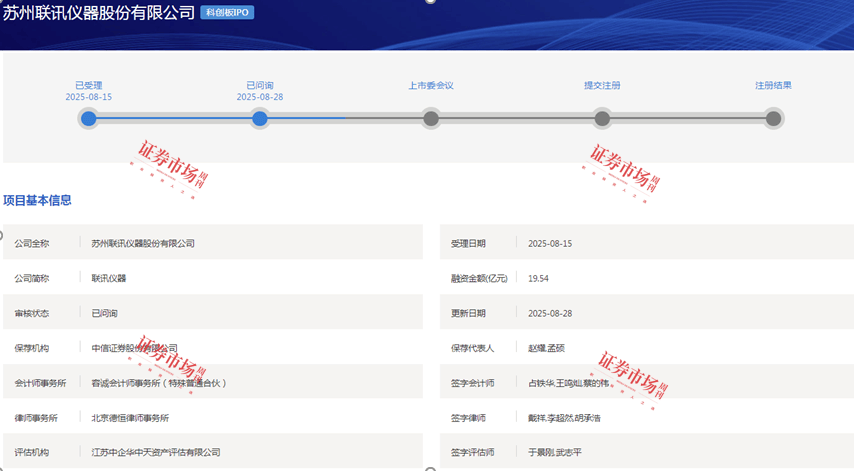Click law firm 北京德恒律师事务所
This screenshot has height=471, width=854.
click(x=130, y=418)
